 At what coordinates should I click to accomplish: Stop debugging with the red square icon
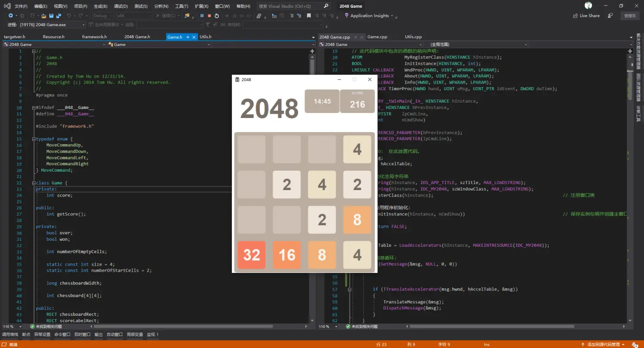[x=209, y=16]
